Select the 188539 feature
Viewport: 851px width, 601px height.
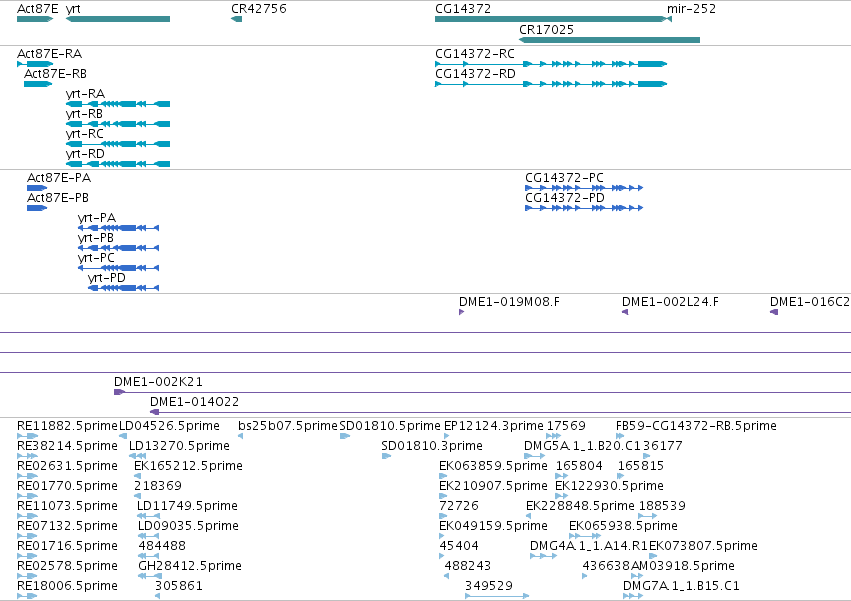[648, 516]
